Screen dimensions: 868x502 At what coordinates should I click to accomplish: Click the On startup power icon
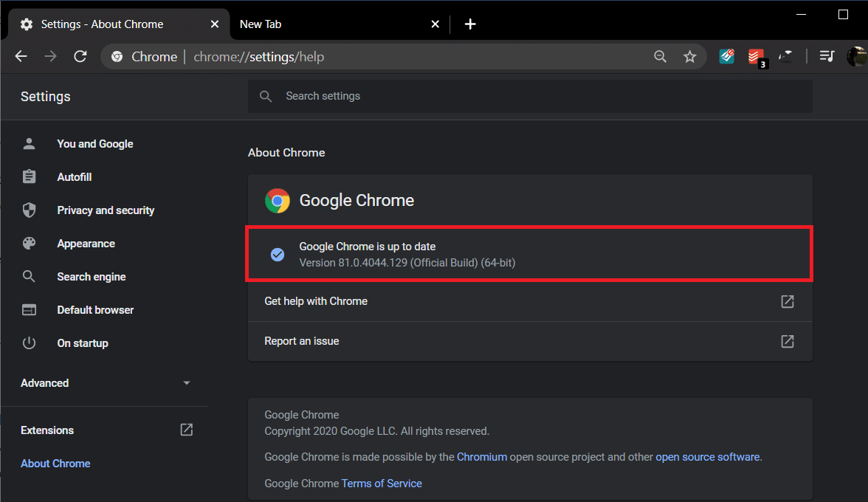[29, 343]
